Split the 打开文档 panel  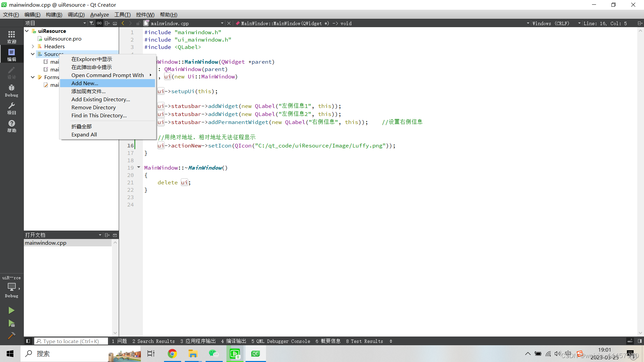tap(107, 235)
